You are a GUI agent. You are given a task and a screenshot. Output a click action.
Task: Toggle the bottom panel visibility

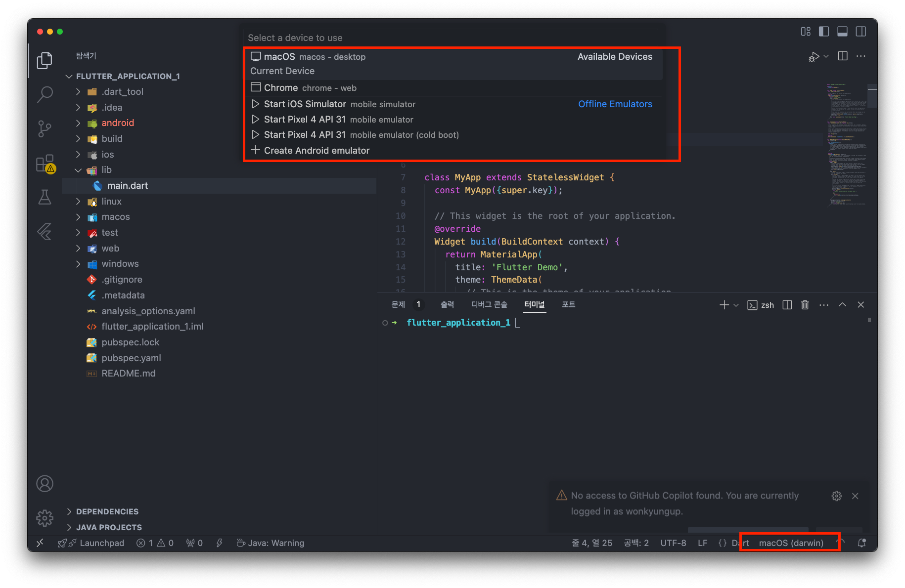point(842,32)
